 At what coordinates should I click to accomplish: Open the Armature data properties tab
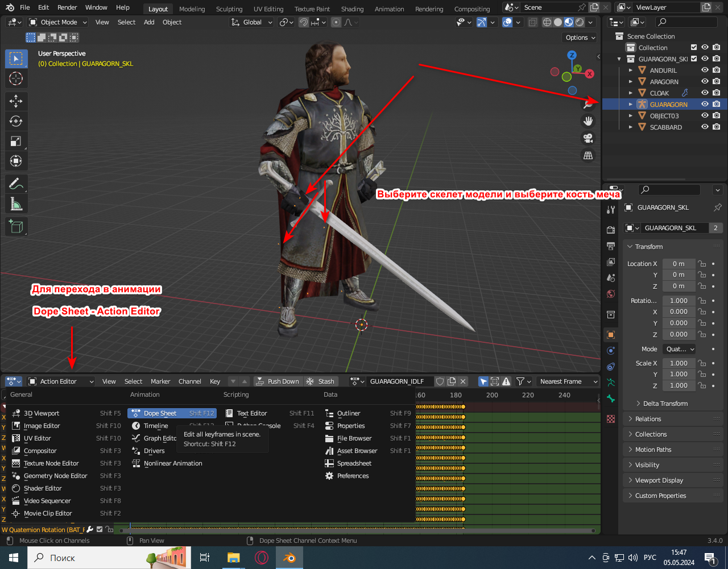611,383
